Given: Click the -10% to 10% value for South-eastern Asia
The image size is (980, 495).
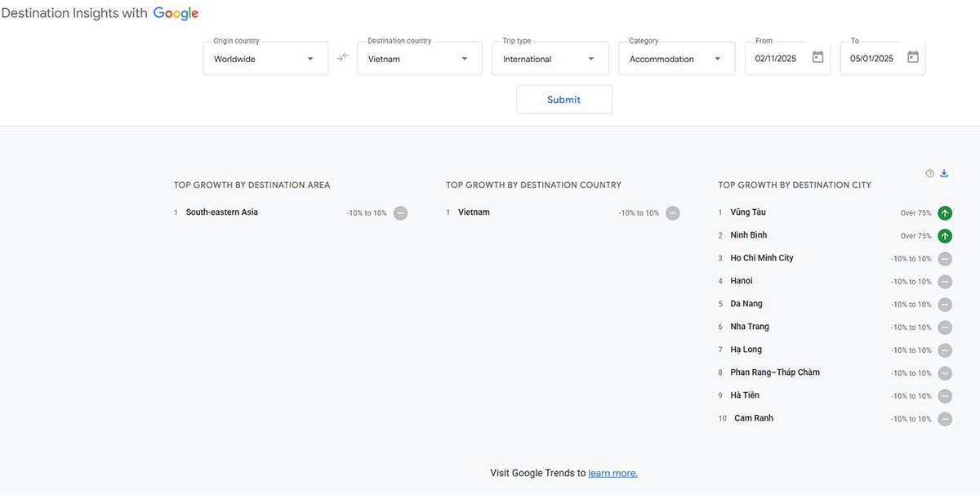Looking at the screenshot, I should click(x=367, y=213).
